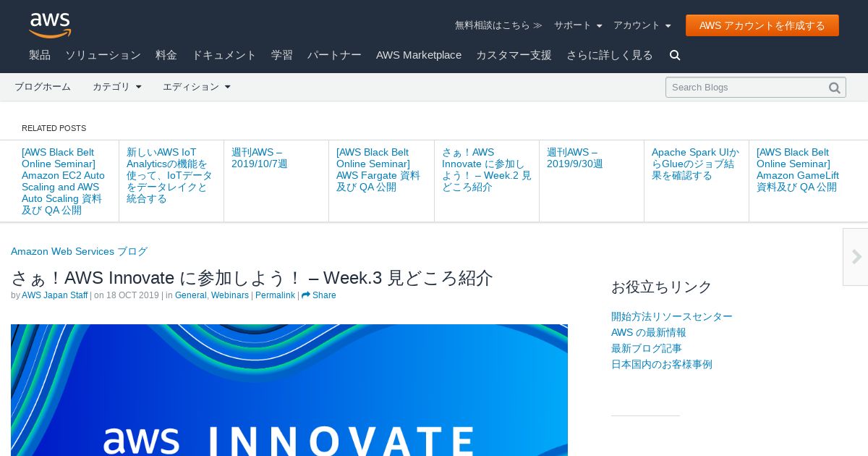Open the アカウント dropdown
The width and height of the screenshot is (868, 456).
click(x=642, y=25)
